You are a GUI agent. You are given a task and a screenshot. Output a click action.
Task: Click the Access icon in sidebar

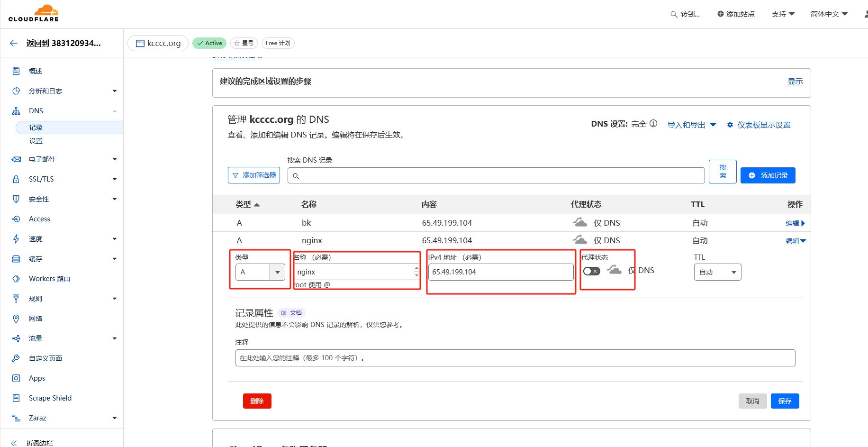coord(16,219)
